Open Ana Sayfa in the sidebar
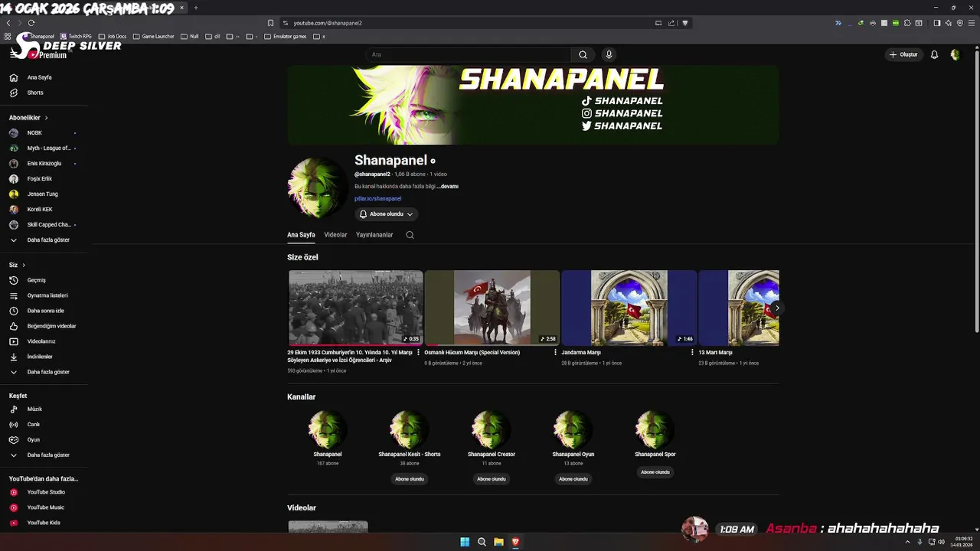 tap(40, 77)
